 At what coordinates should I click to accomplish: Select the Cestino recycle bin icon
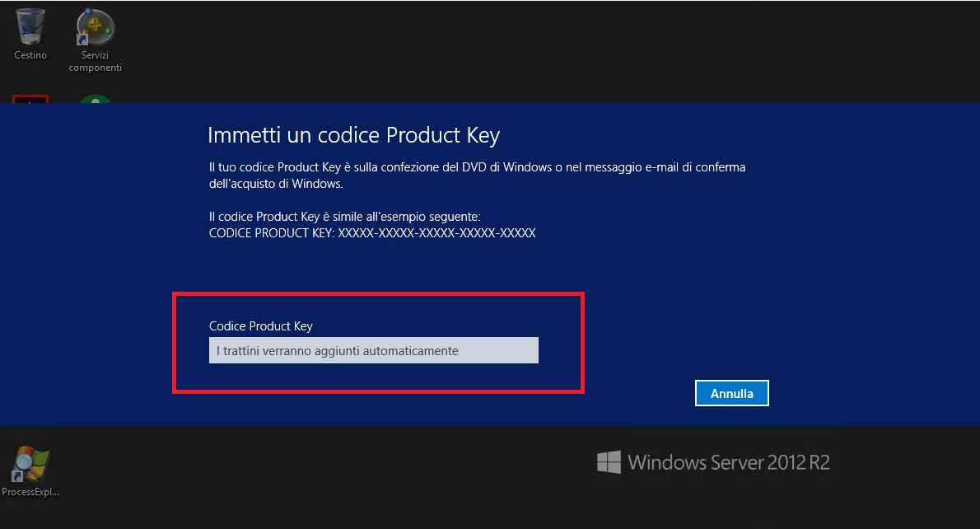tap(30, 26)
